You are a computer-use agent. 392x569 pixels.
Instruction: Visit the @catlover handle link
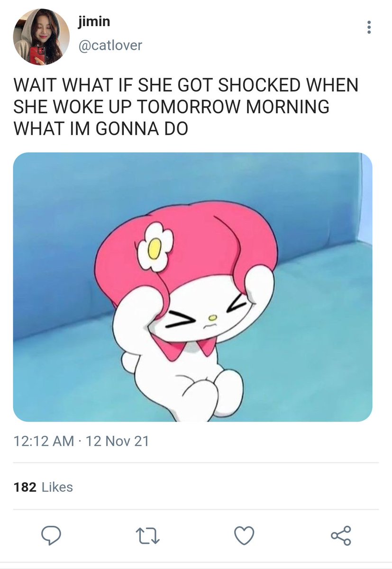pos(109,46)
